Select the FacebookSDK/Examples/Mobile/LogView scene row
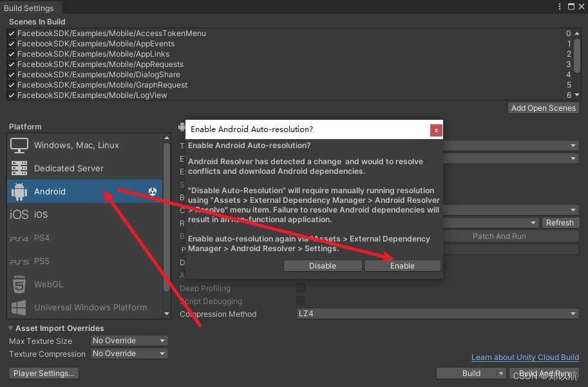Image resolution: width=588 pixels, height=387 pixels. 290,95
